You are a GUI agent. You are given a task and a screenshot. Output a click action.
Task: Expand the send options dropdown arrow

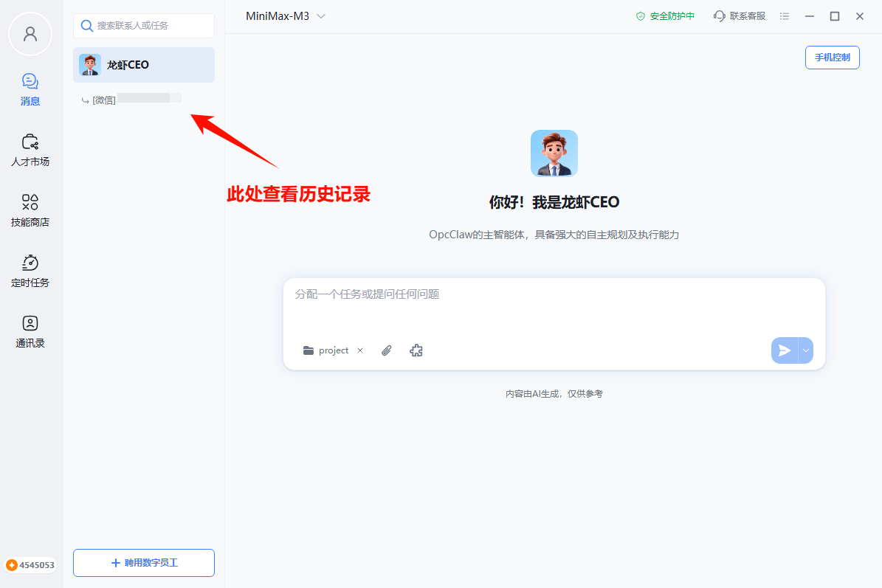click(806, 350)
